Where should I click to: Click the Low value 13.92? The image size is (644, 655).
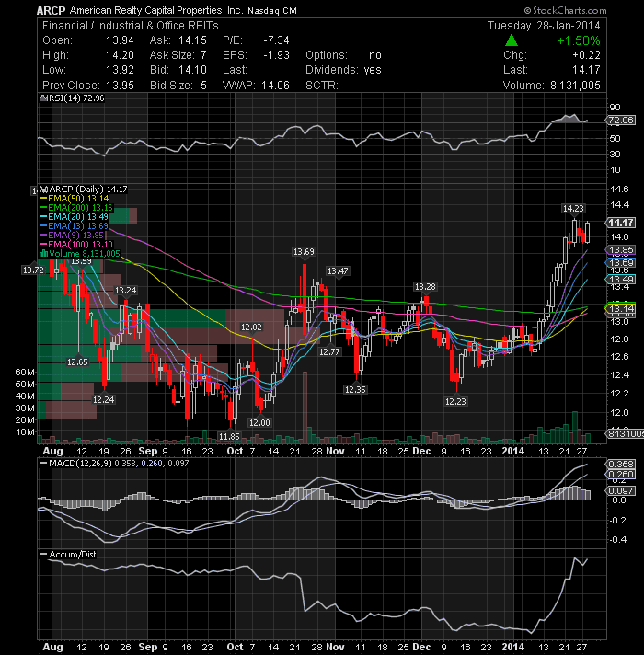pyautogui.click(x=120, y=70)
